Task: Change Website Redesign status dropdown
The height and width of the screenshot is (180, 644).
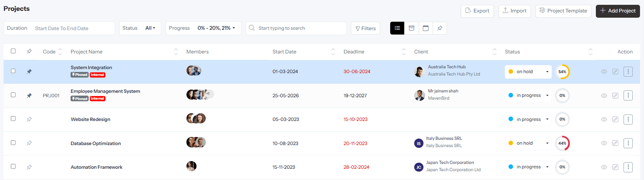Action: (x=528, y=119)
